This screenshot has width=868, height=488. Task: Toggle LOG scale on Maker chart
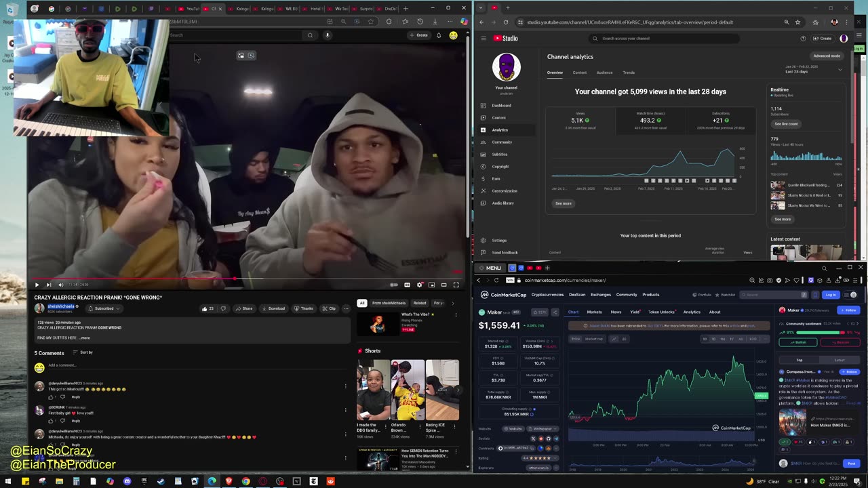click(752, 339)
